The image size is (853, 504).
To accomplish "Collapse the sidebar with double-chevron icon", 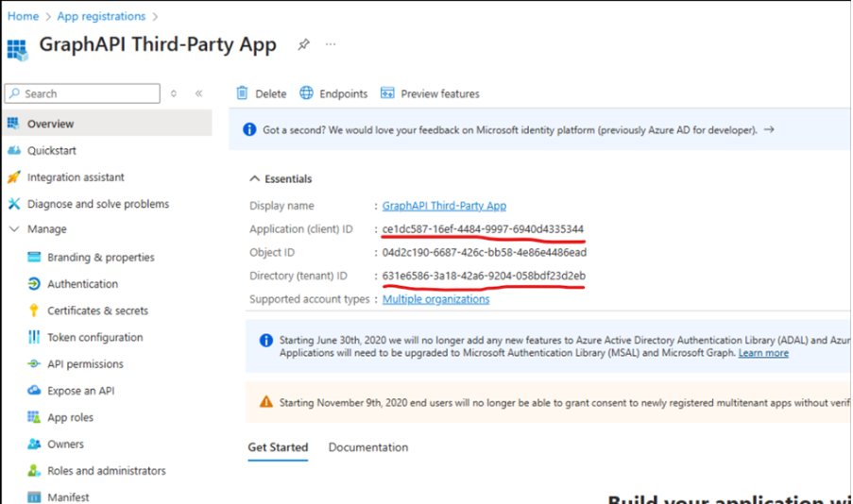I will pos(198,93).
